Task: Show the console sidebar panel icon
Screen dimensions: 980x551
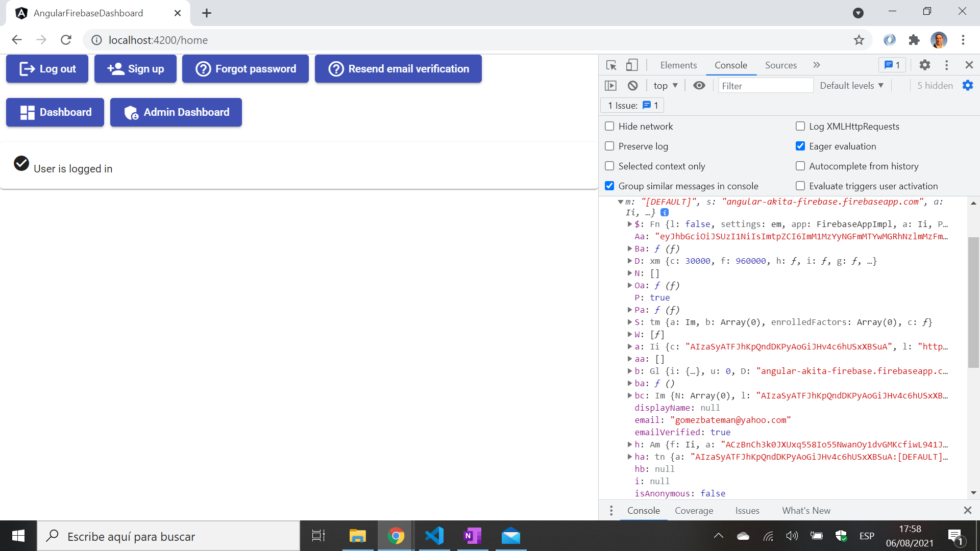Action: [x=610, y=86]
